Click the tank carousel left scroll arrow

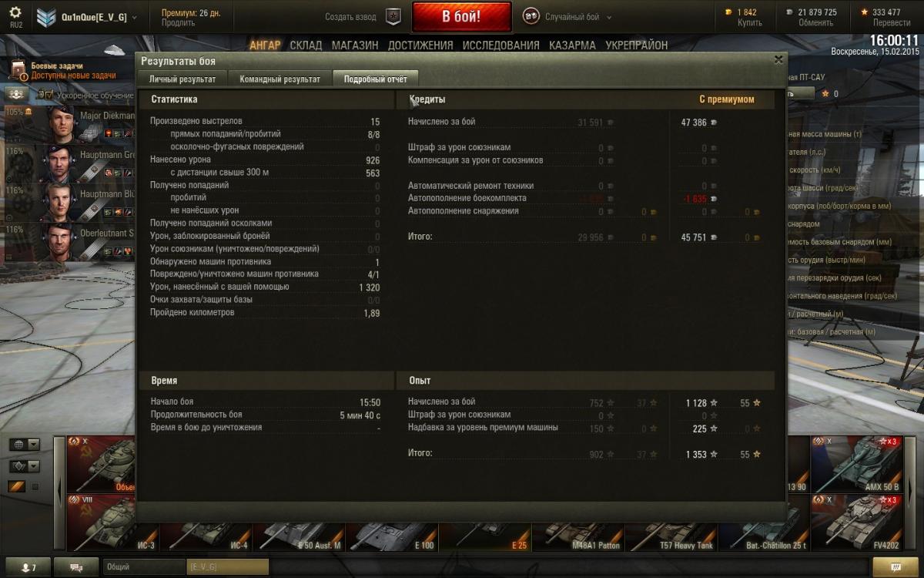tap(59, 493)
